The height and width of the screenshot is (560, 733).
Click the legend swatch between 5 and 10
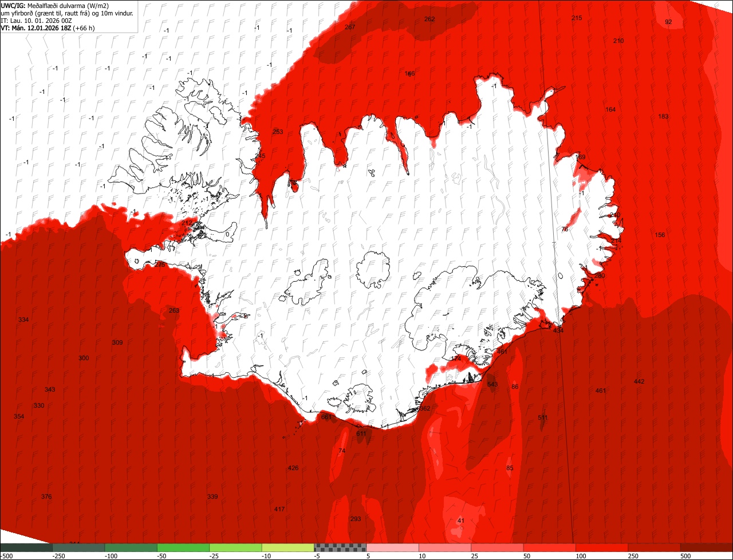pyautogui.click(x=392, y=547)
